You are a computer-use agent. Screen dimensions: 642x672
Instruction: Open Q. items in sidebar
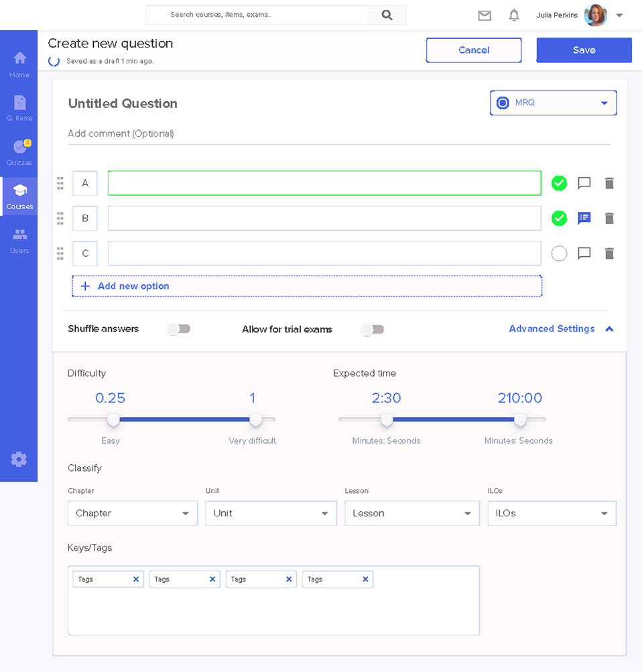click(x=19, y=109)
